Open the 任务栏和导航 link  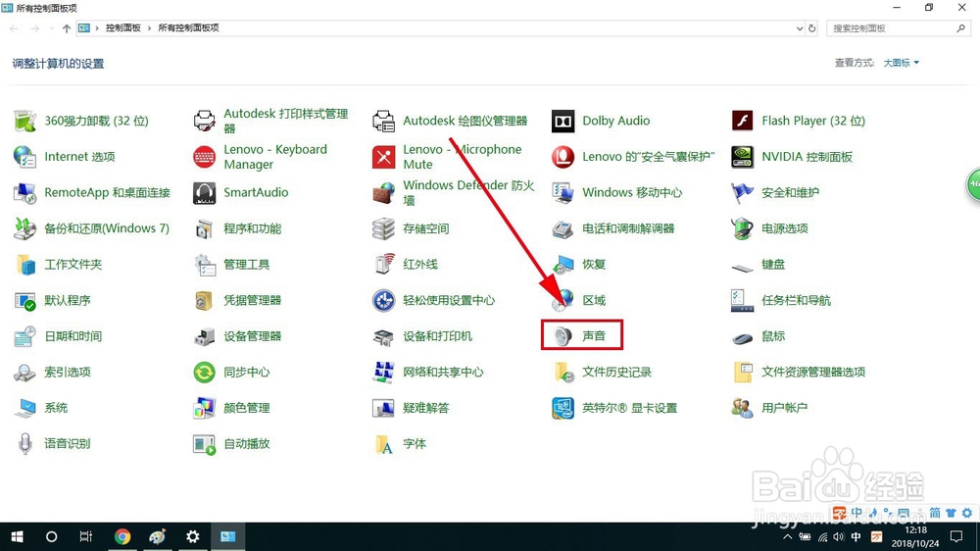(x=796, y=300)
